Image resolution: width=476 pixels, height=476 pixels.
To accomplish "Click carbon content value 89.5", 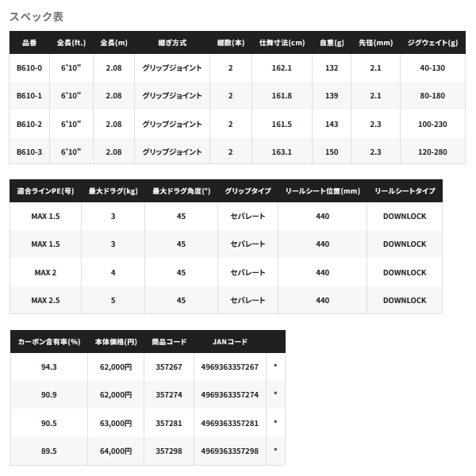I will 49,451.
